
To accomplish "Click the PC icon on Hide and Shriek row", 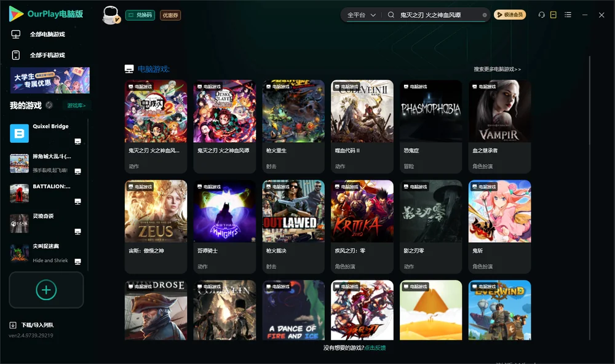I will tap(77, 261).
